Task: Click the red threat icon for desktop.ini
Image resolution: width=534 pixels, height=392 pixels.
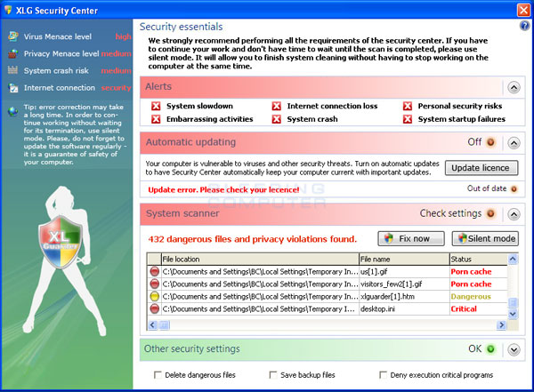Action: point(155,308)
